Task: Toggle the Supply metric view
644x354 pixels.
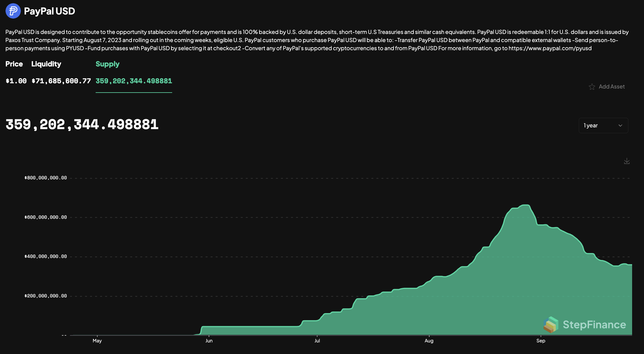Action: [108, 64]
